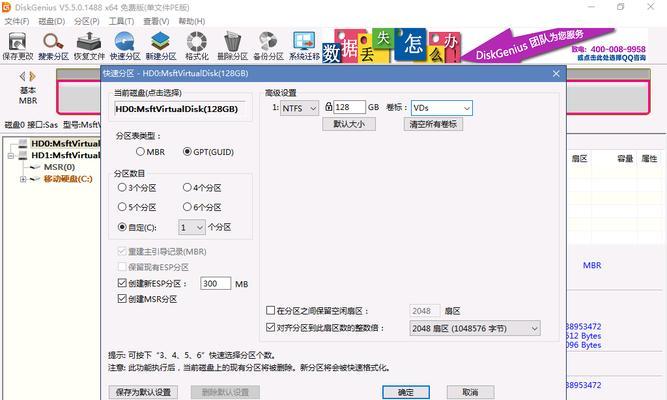The height and width of the screenshot is (400, 667).
Task: Open the Disk (磁盘) menu
Action: [51, 21]
